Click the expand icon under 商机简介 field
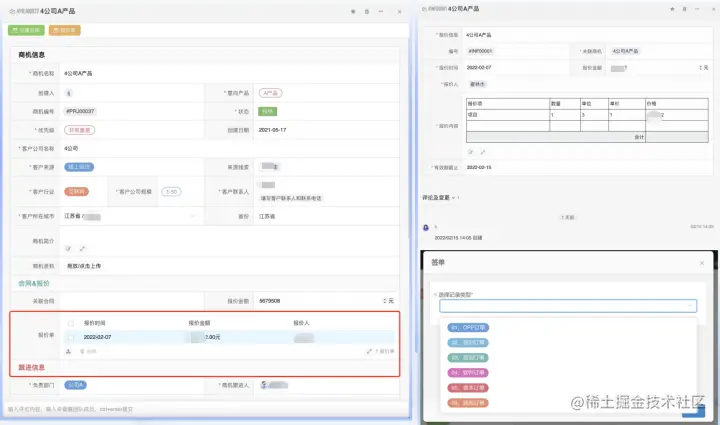 [82, 248]
